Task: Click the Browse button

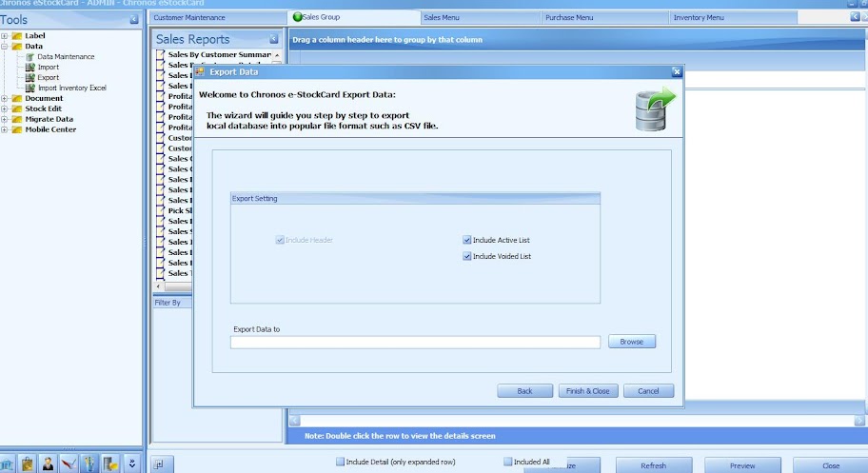Action: (x=632, y=342)
